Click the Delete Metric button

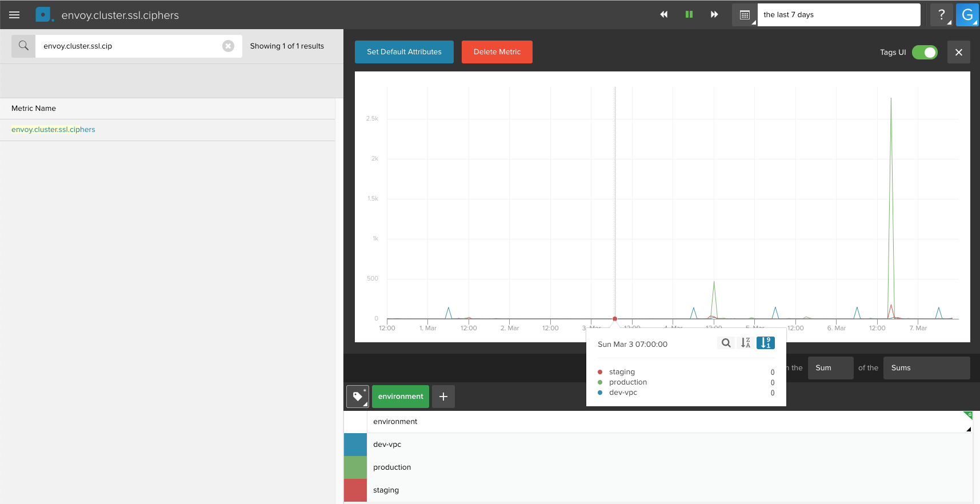coord(497,52)
